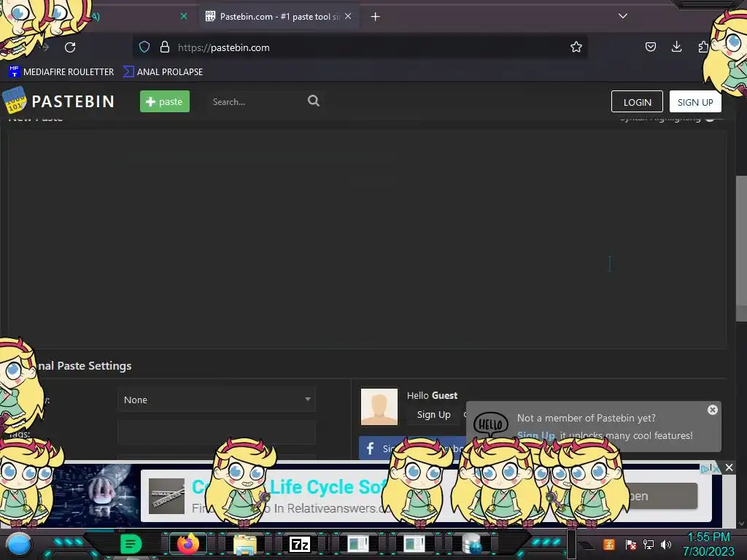Image resolution: width=747 pixels, height=560 pixels.
Task: Select the Pastebin.com tab
Action: tap(279, 17)
